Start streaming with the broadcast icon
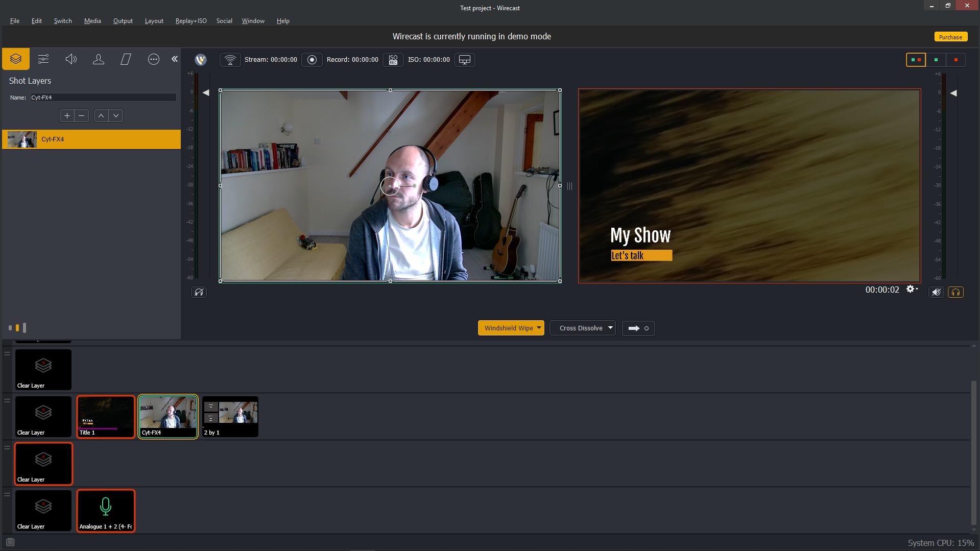This screenshot has height=551, width=980. click(230, 60)
